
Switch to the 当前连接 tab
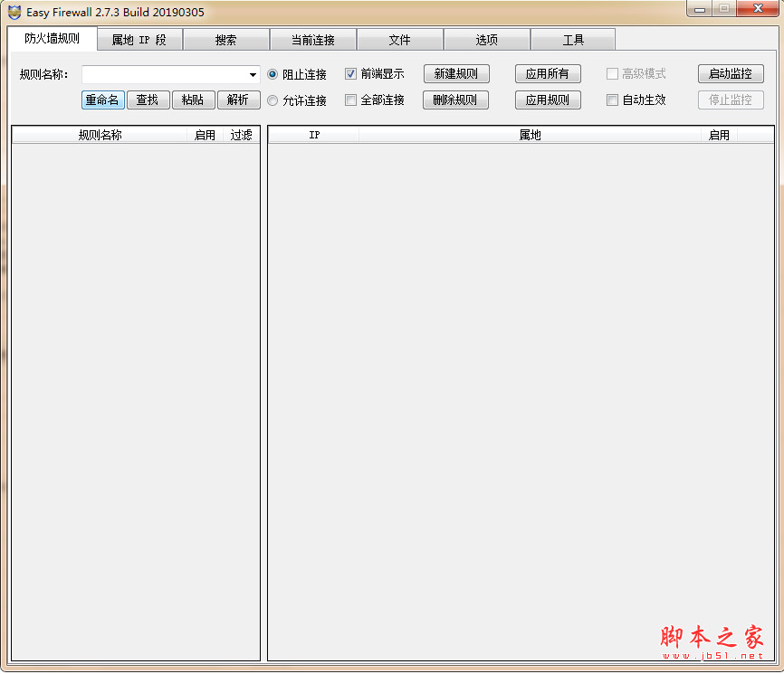[313, 40]
